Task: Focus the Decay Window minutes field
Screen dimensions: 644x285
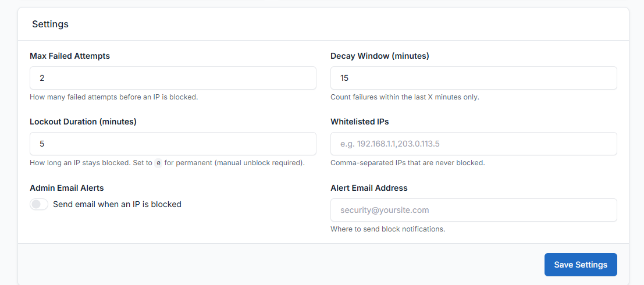Action: point(474,78)
